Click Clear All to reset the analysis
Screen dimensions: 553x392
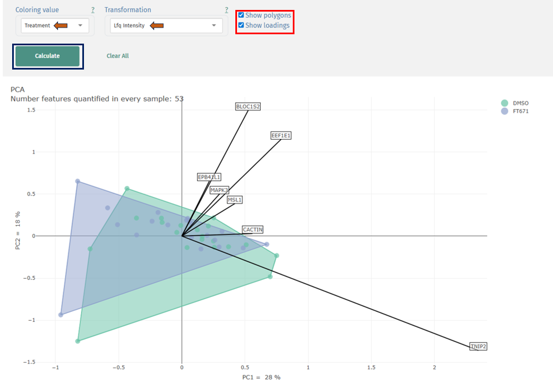[117, 56]
